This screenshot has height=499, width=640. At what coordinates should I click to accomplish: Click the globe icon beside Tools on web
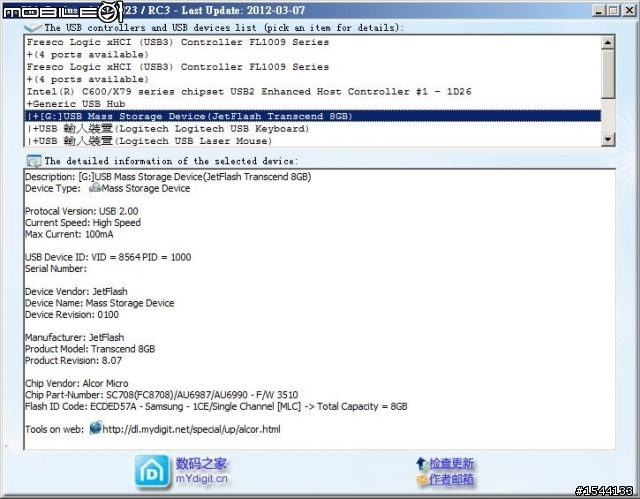pos(96,428)
